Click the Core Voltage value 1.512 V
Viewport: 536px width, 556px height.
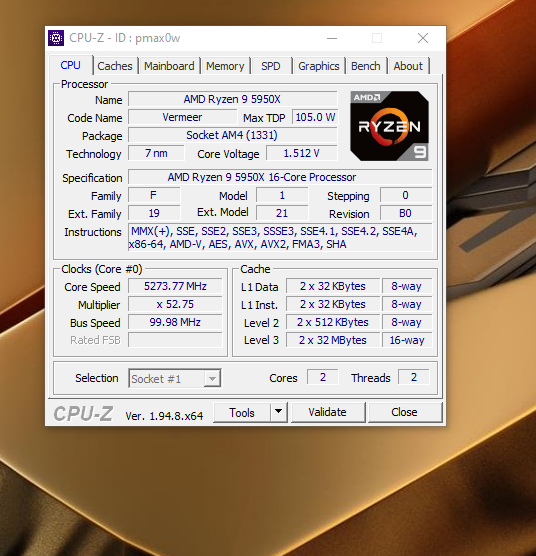click(302, 153)
